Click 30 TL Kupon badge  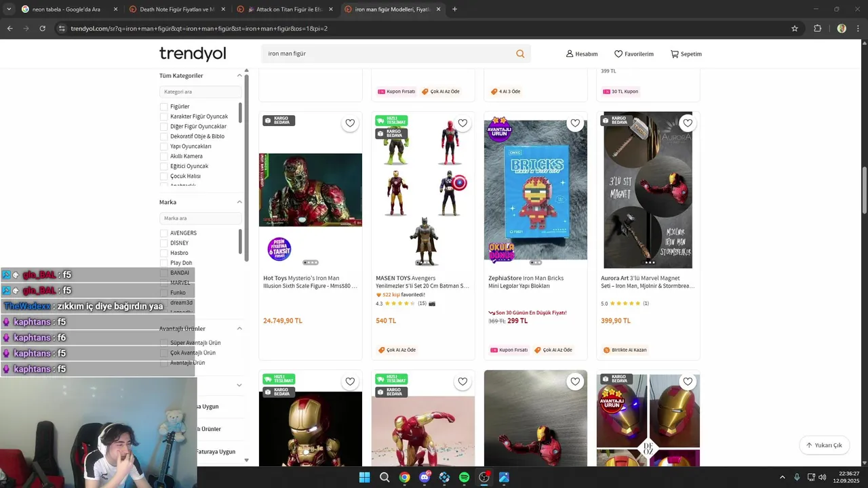click(620, 91)
